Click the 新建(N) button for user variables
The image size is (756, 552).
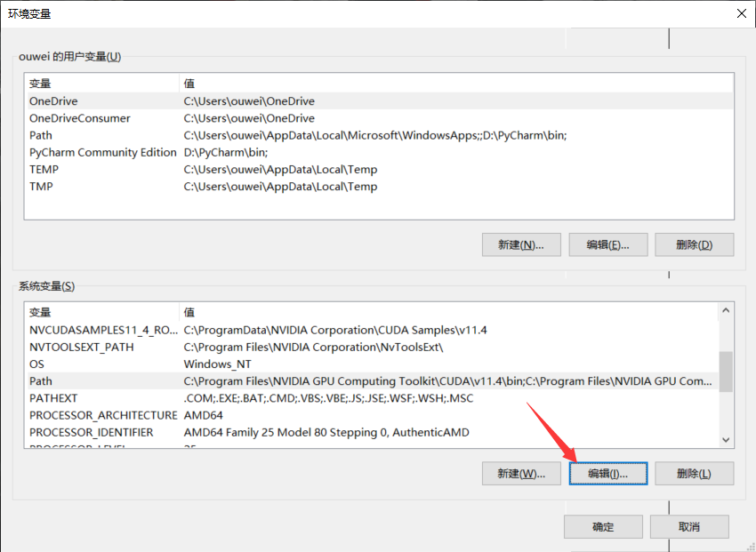pos(521,244)
